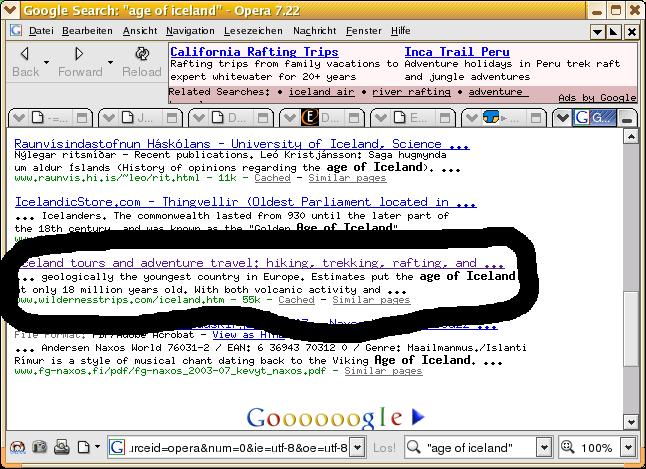Click the search field containing "age of iceland"
Viewport: 646px width, 469px height.
click(x=479, y=448)
